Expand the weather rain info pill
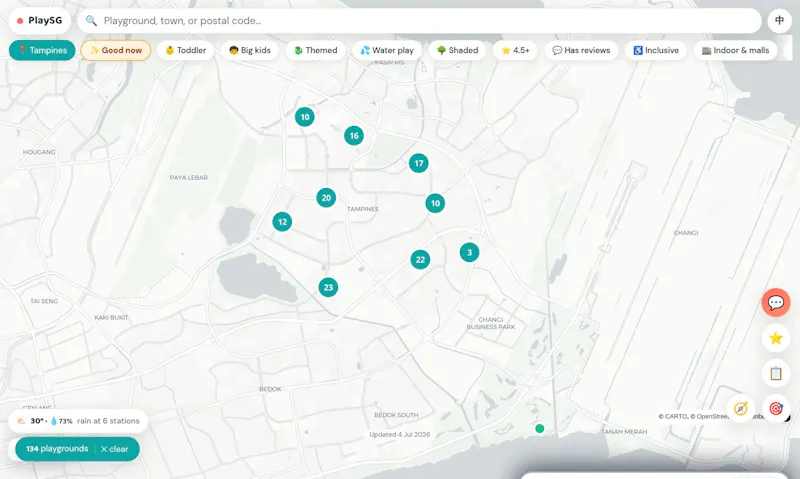Screen dimensions: 800x479 click(x=78, y=421)
